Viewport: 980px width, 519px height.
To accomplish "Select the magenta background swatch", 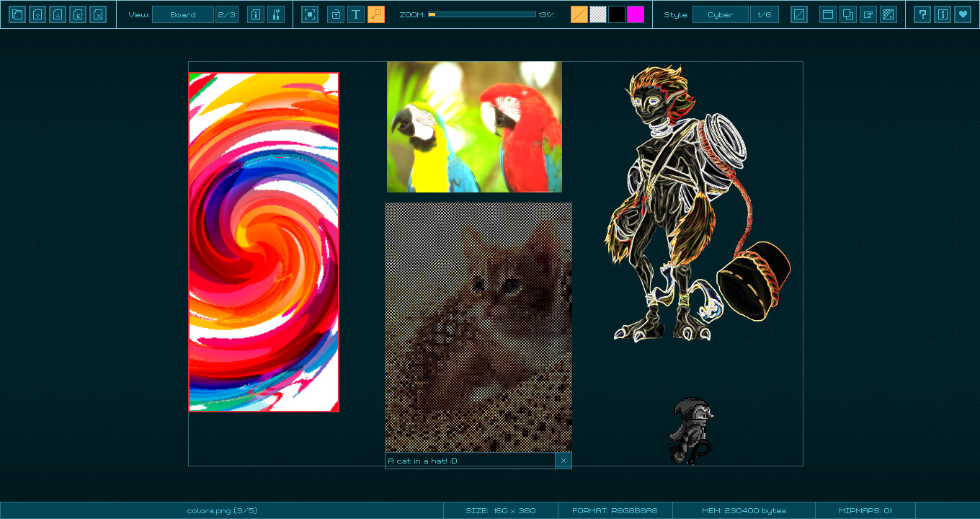I will click(x=636, y=14).
